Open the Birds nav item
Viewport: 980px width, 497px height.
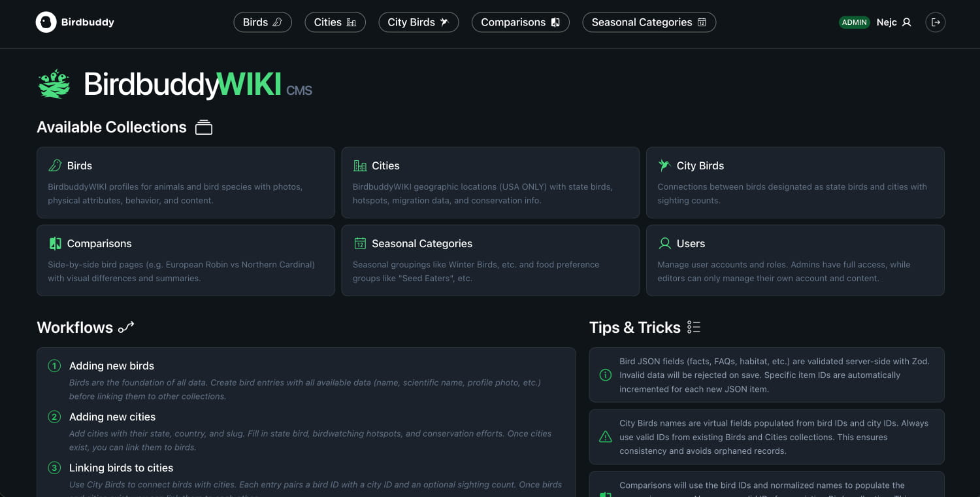[x=263, y=22]
